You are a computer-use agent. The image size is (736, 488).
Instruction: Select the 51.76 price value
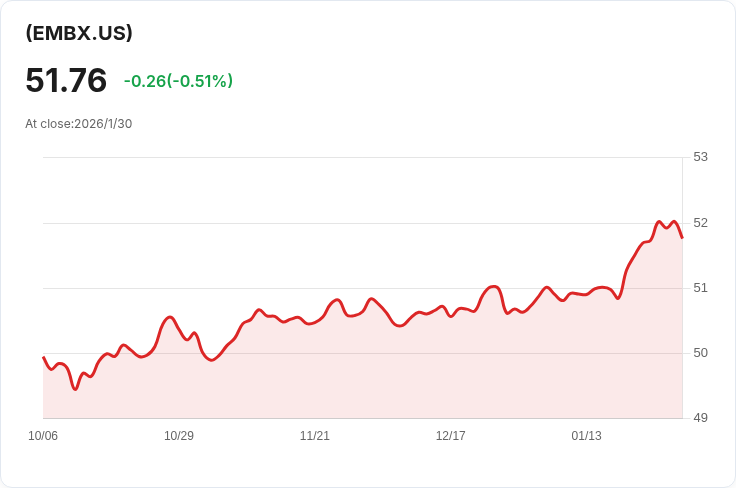tap(66, 80)
